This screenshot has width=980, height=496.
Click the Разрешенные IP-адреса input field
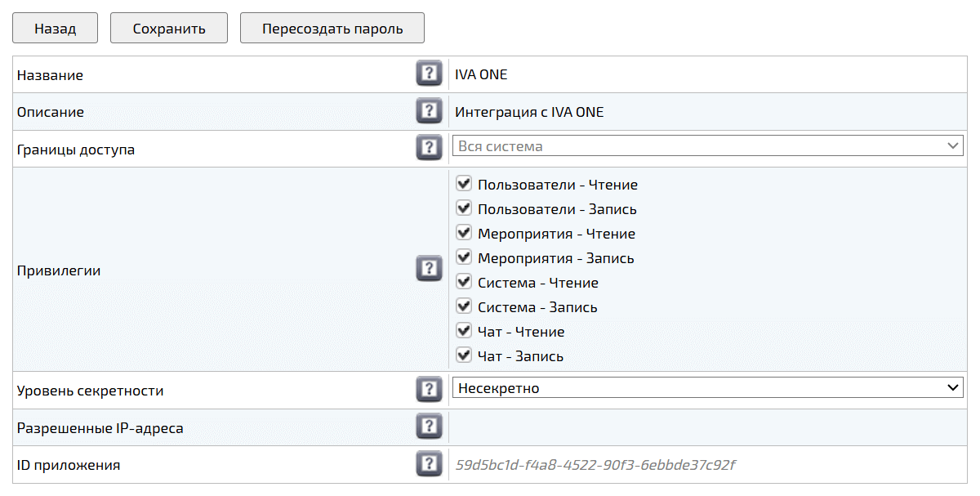pyautogui.click(x=707, y=427)
